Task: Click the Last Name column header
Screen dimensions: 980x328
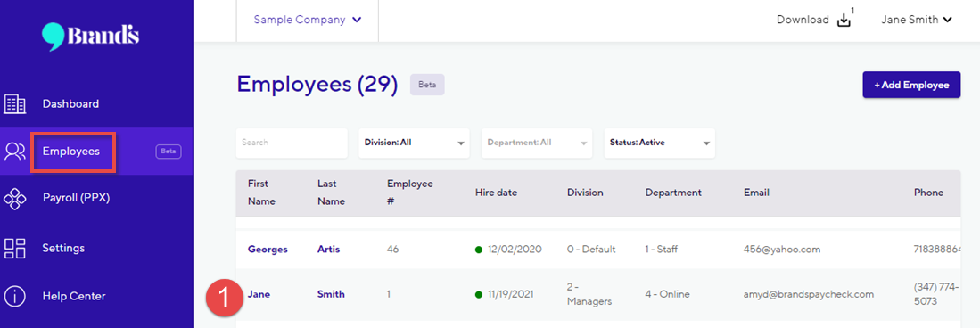Action: click(x=331, y=193)
